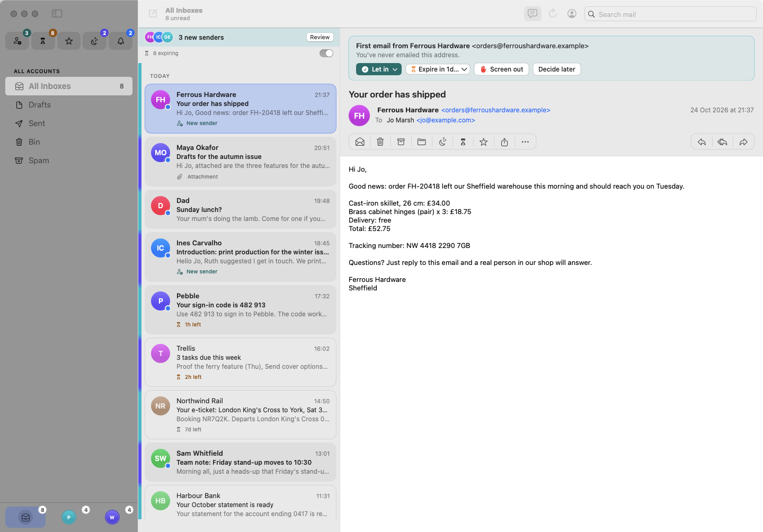763x532 pixels.
Task: Open the Bin mailbox
Action: coord(69,142)
